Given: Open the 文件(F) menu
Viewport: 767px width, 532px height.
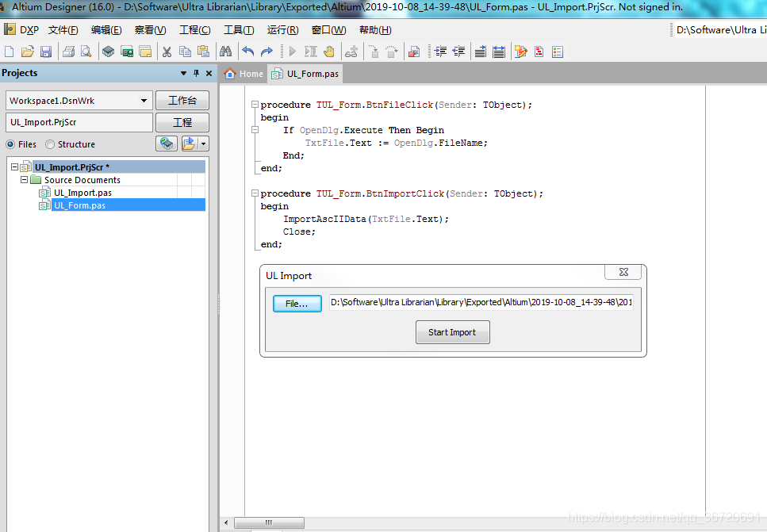Looking at the screenshot, I should click(63, 30).
